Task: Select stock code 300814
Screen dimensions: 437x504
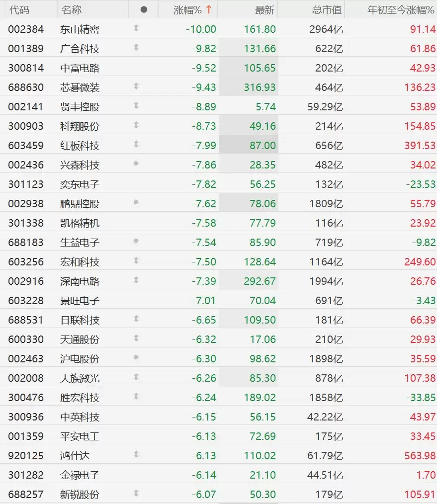Action: (x=26, y=68)
